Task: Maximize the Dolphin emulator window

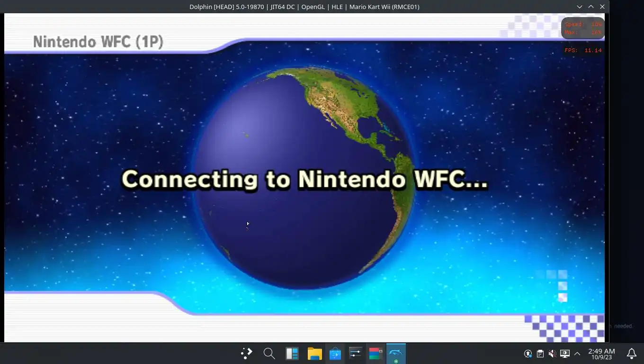Action: coord(591,7)
